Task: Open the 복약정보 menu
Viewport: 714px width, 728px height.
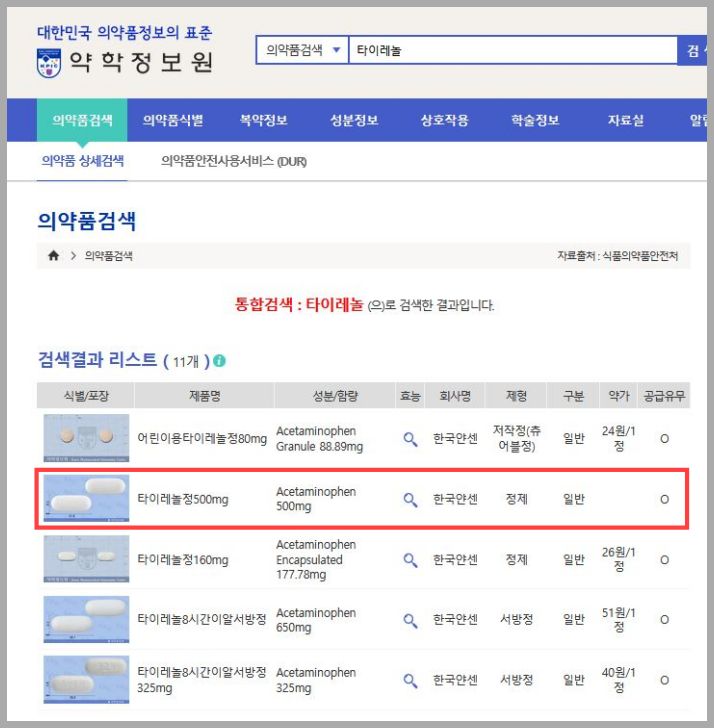Action: click(263, 120)
